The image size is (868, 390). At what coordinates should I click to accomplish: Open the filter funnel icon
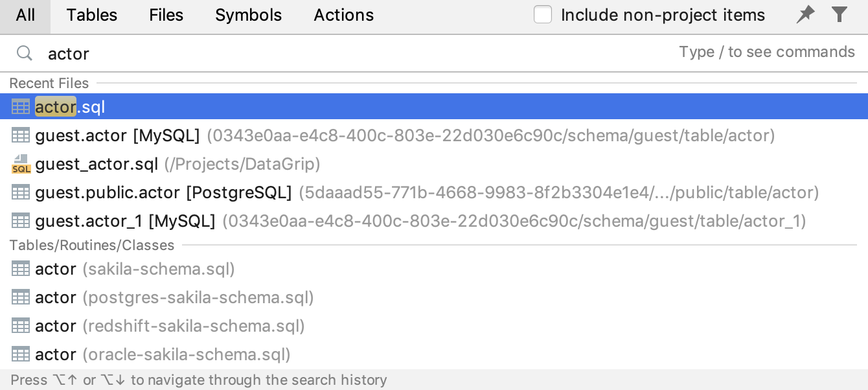click(x=839, y=14)
